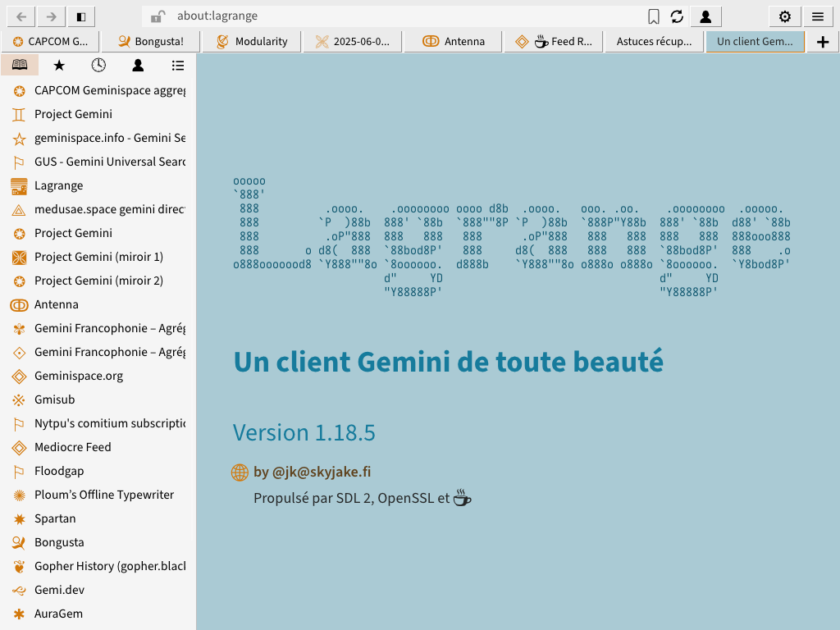Open GUS - Gemini Universal Search bookmark

98,162
